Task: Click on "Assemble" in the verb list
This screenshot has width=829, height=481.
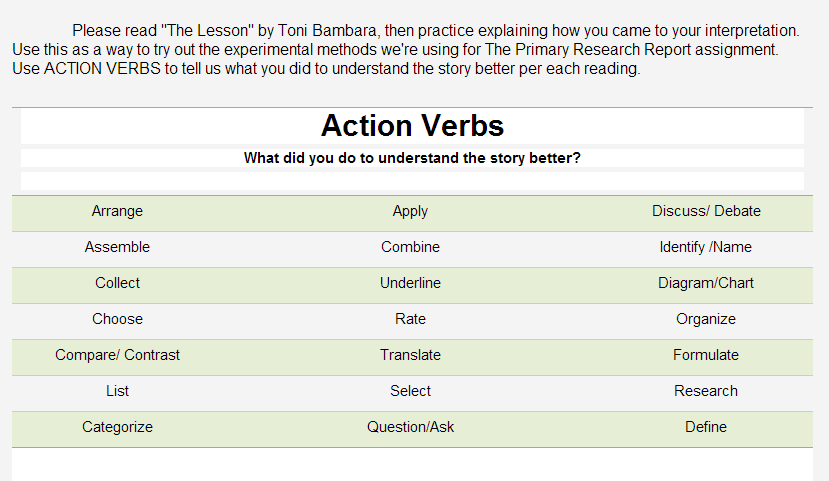Action: pos(117,247)
